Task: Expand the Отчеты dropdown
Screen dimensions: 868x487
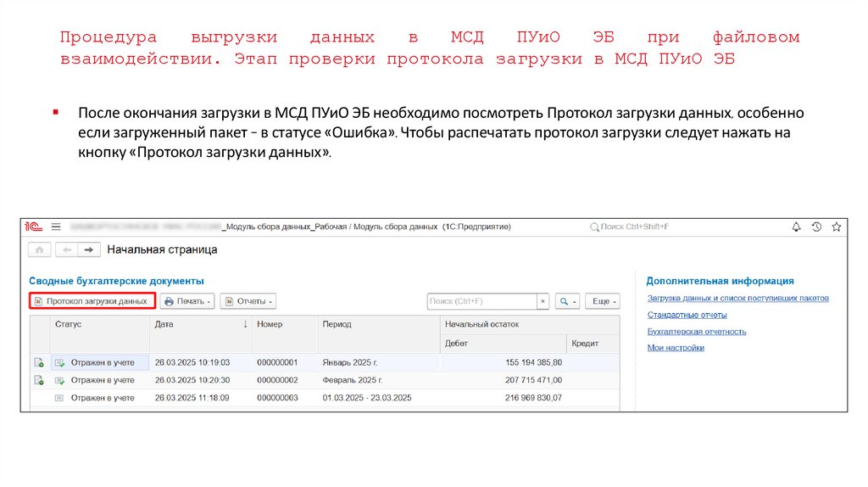Action: coord(248,301)
